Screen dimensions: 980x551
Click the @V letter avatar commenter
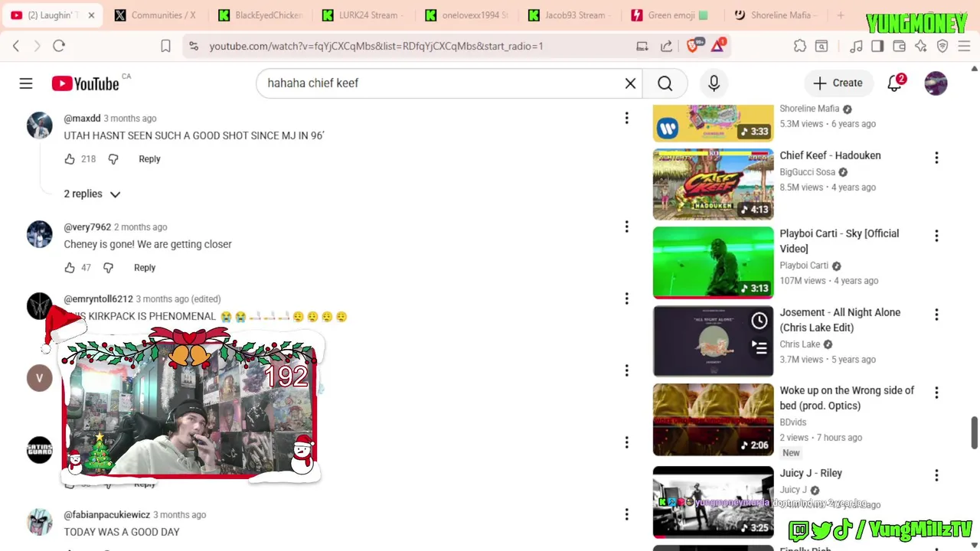40,378
